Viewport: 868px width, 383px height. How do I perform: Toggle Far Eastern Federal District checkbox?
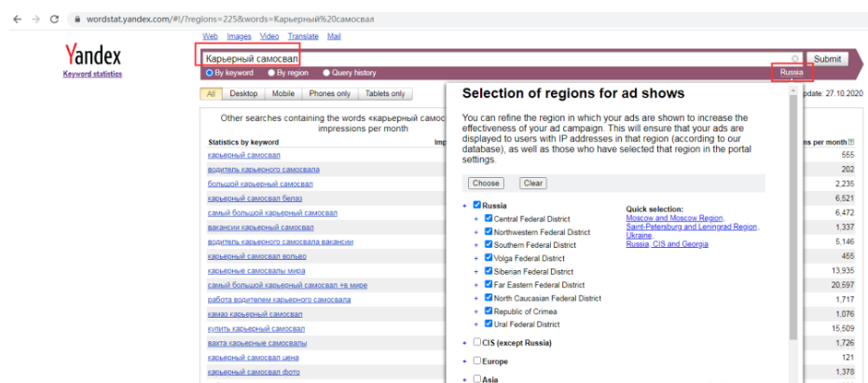click(489, 284)
